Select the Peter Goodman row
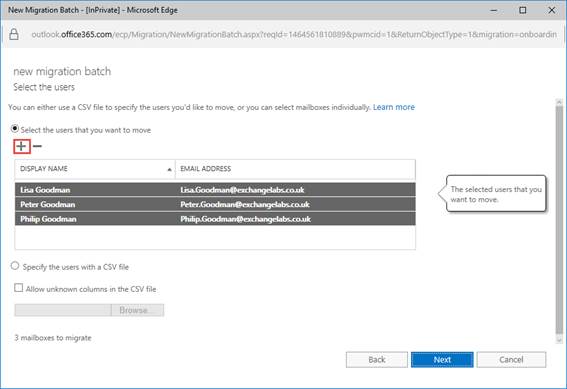 point(215,204)
